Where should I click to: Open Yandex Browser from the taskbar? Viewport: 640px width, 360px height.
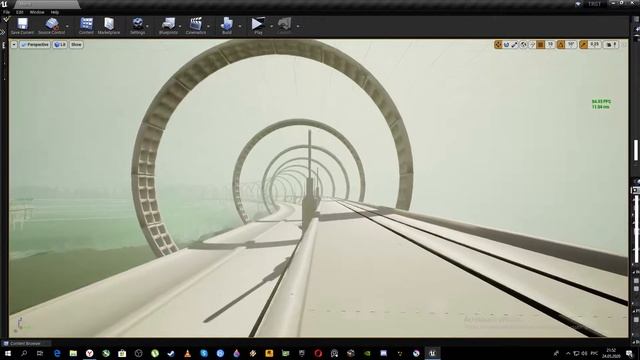pyautogui.click(x=89, y=353)
